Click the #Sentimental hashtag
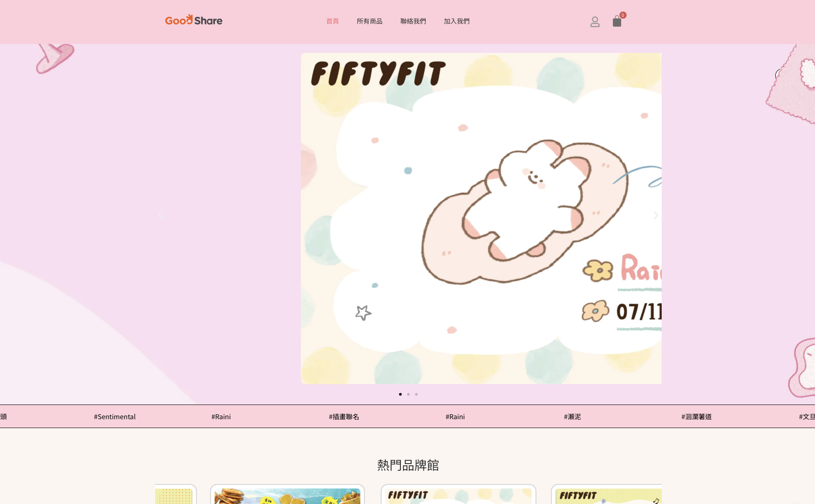Screen dimensions: 815x504 click(115, 417)
